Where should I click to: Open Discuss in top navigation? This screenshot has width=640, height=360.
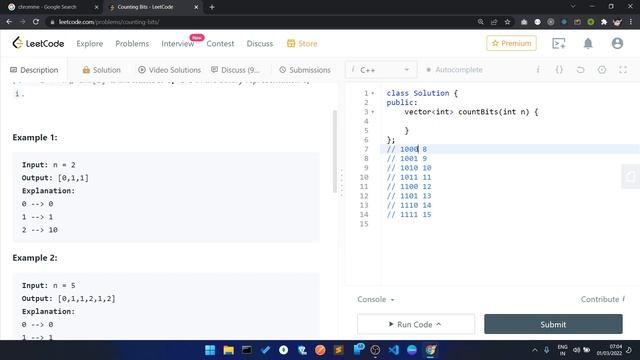click(260, 43)
